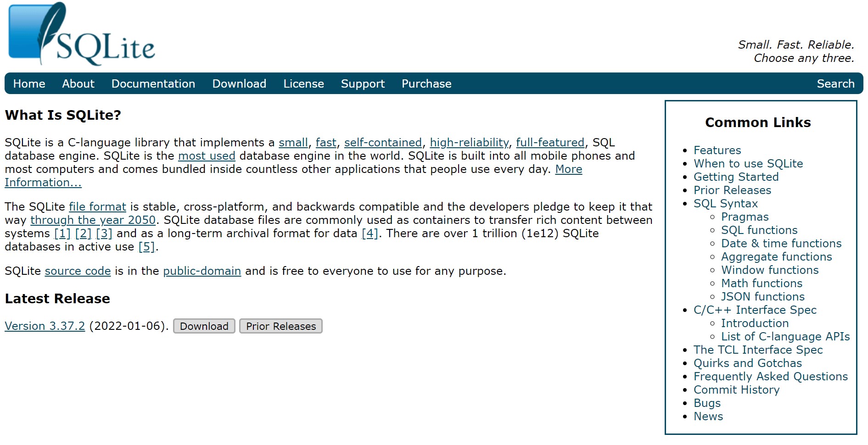Screen dimensions: 868x445
Task: Click the Prior Releases button
Action: (x=280, y=326)
